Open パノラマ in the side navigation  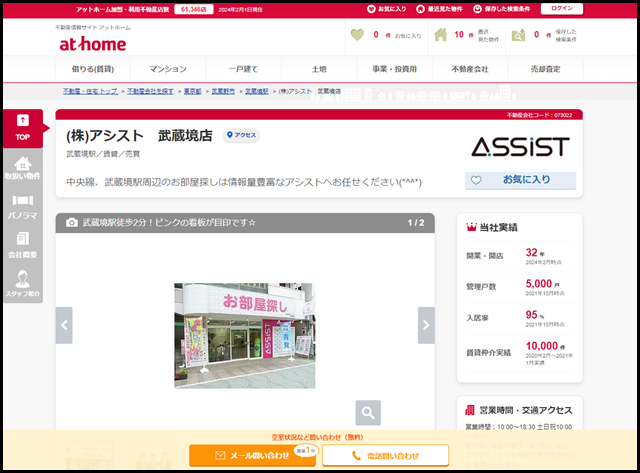pos(23,207)
